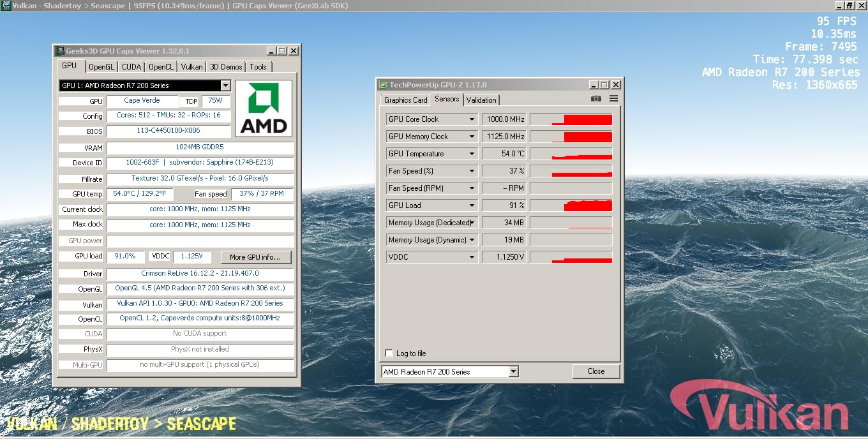Screen dimensions: 868x439
Task: Click the 34 MB memory usage value
Action: click(x=504, y=223)
